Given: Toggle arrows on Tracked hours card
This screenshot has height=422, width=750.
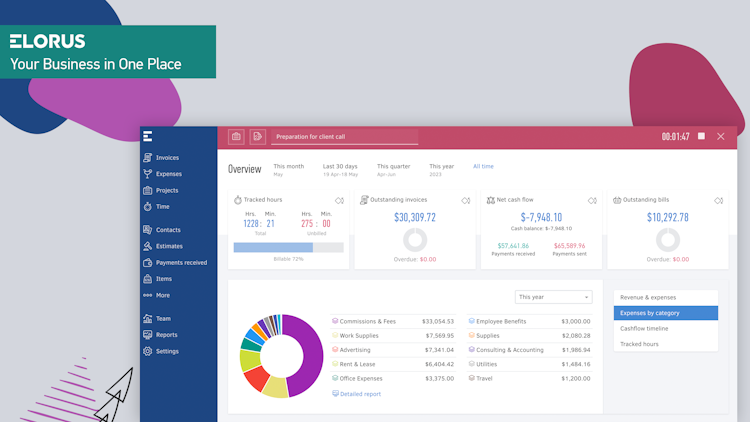Looking at the screenshot, I should 339,200.
